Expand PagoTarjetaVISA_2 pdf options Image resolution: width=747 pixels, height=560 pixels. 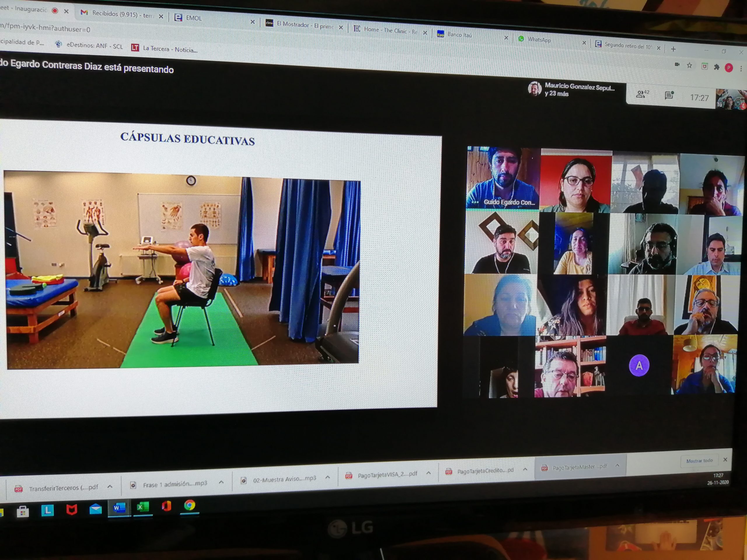tap(428, 473)
